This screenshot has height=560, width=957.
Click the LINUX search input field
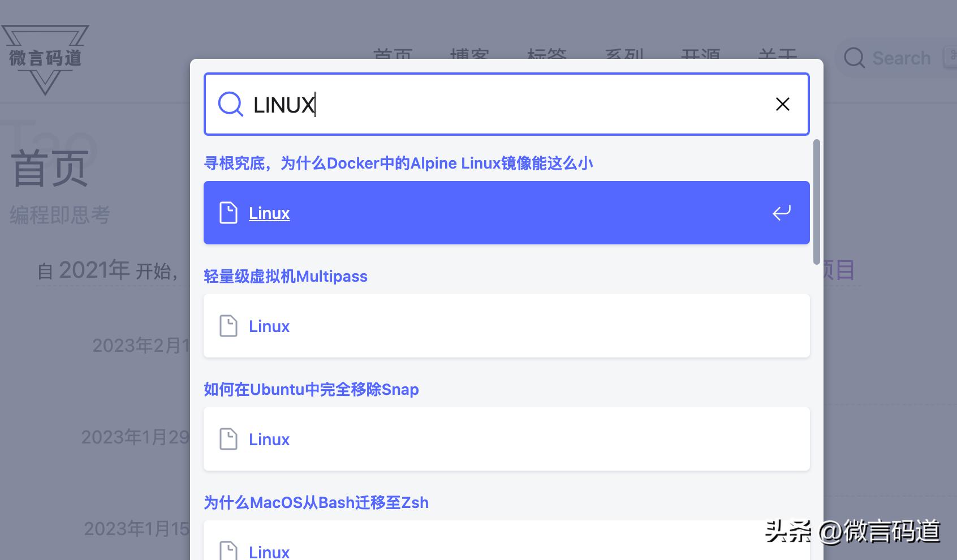click(506, 104)
